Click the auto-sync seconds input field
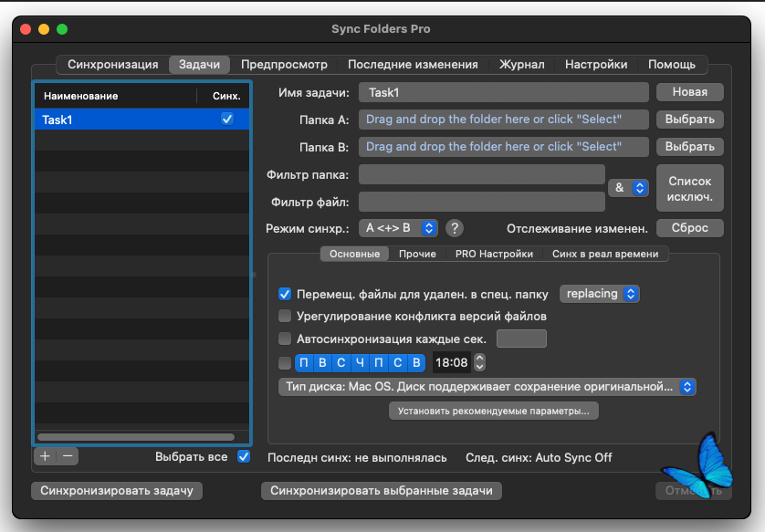 click(521, 339)
